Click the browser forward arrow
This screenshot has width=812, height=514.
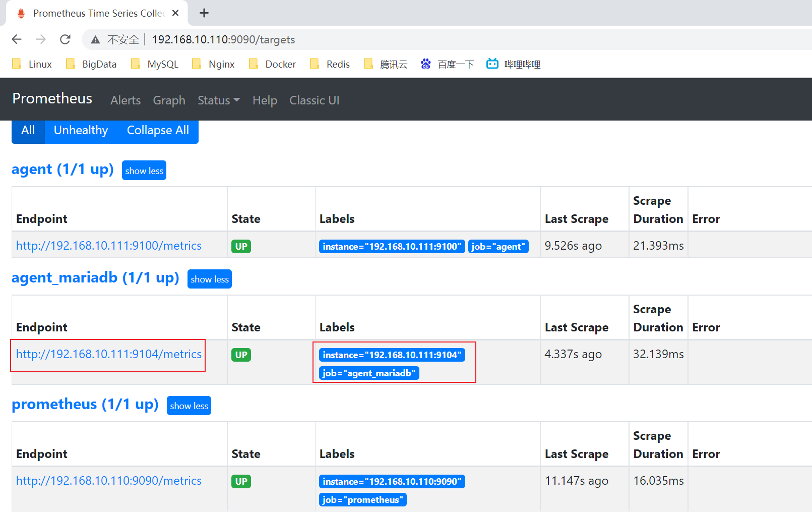pyautogui.click(x=41, y=39)
